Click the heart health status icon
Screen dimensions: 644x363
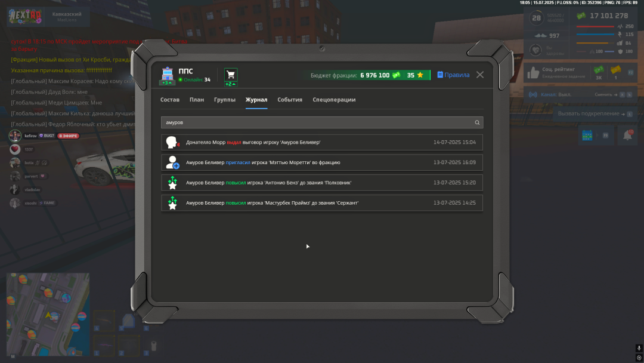tap(535, 50)
